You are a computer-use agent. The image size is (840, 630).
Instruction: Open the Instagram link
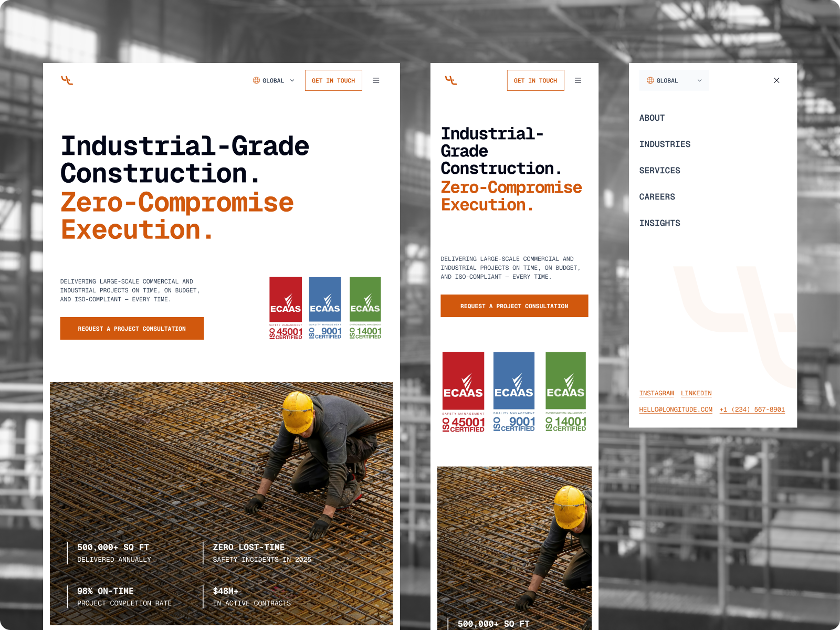click(657, 393)
